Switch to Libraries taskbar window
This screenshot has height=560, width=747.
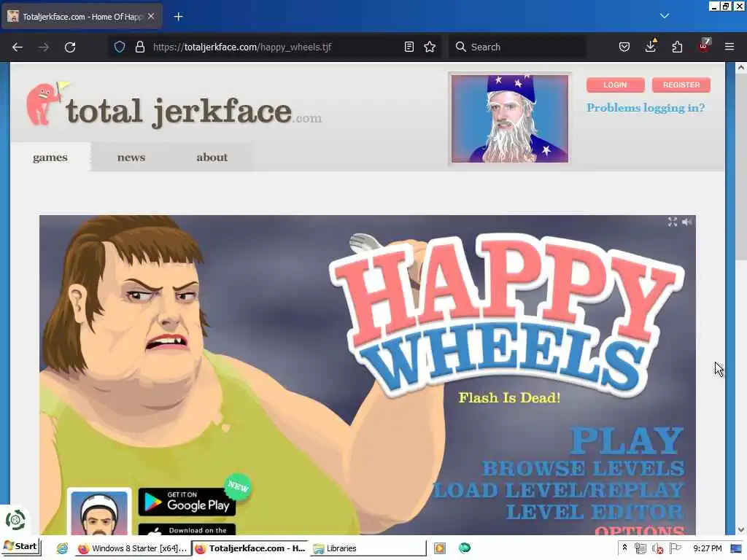click(x=368, y=548)
